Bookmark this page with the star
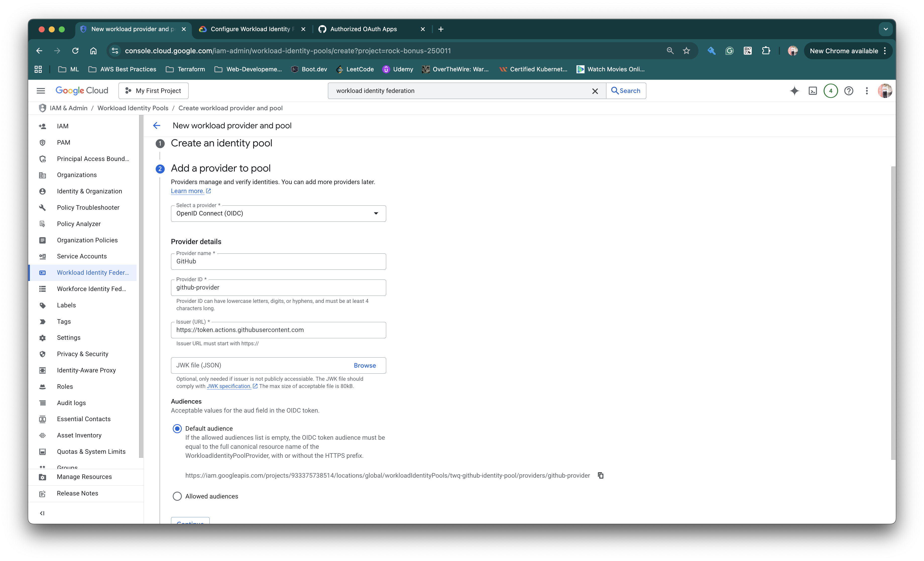Image resolution: width=924 pixels, height=561 pixels. pyautogui.click(x=686, y=51)
